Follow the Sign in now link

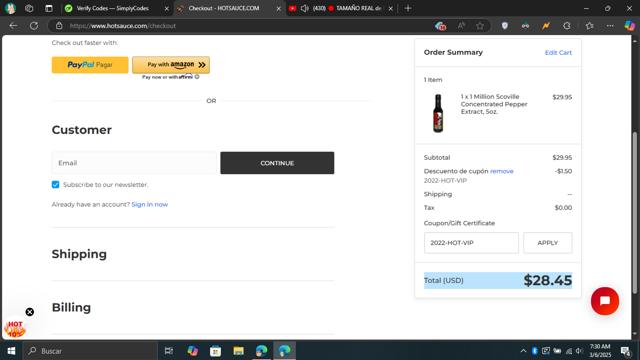coord(150,204)
